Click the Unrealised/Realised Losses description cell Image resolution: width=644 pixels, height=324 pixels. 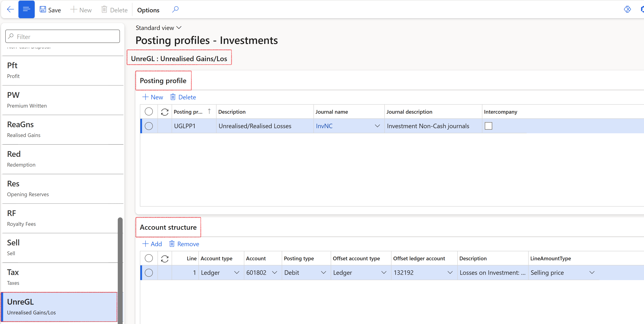click(265, 126)
